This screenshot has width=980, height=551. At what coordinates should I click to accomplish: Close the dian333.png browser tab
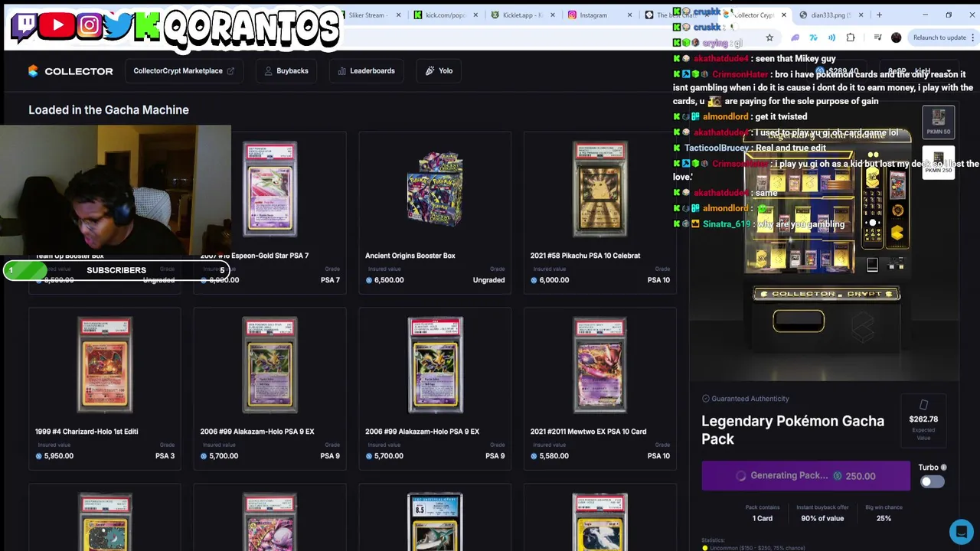[861, 15]
